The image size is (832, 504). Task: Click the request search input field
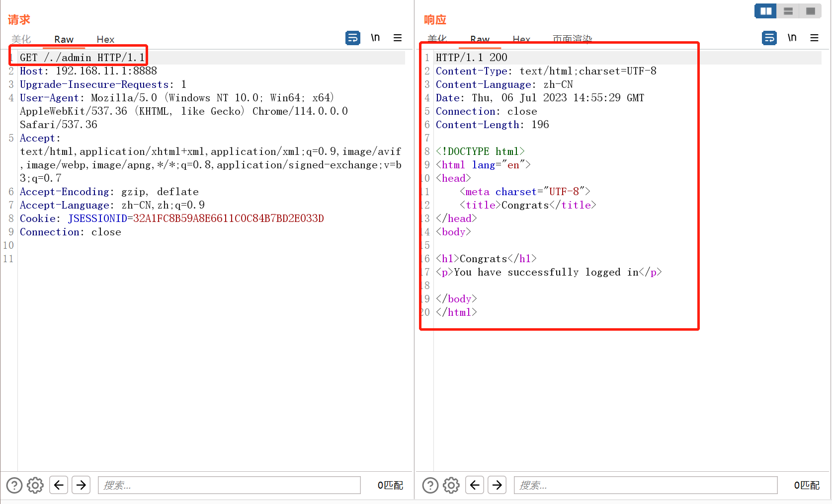pyautogui.click(x=229, y=485)
